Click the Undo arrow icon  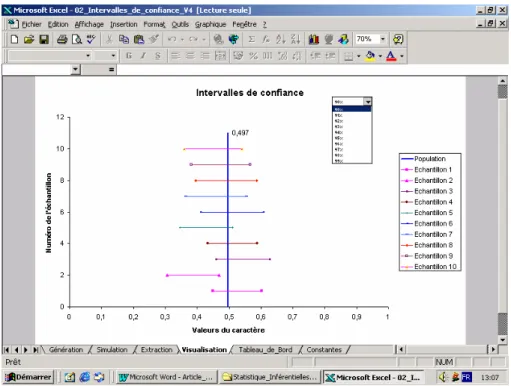pyautogui.click(x=172, y=39)
